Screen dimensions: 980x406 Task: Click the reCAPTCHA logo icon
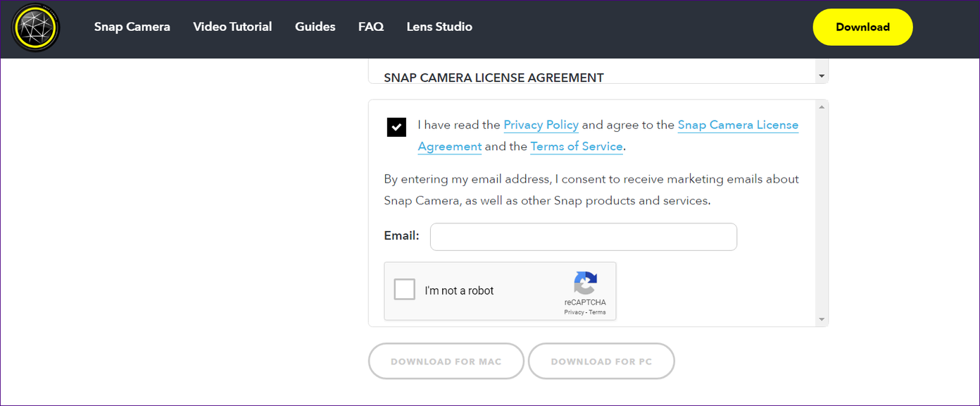pos(585,283)
